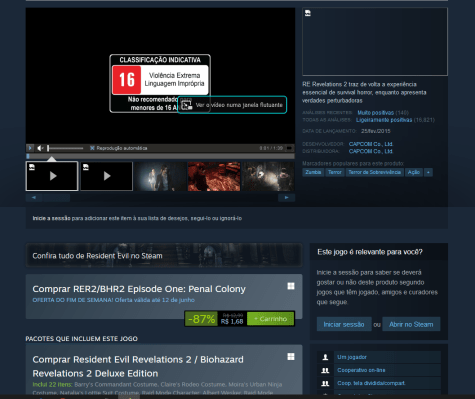Click the 'Inclui 22 itens' text

[x=52, y=384]
